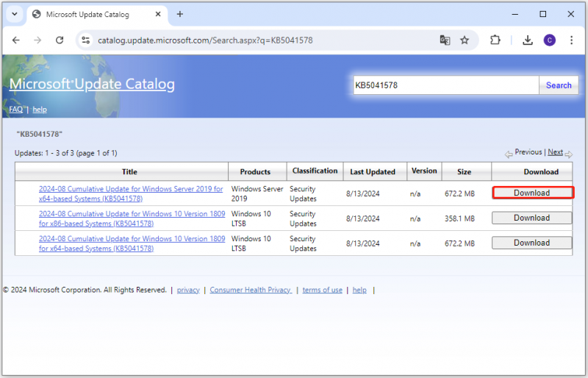Open Windows Server 2019 cumulative update link
588x378 pixels.
coord(131,193)
